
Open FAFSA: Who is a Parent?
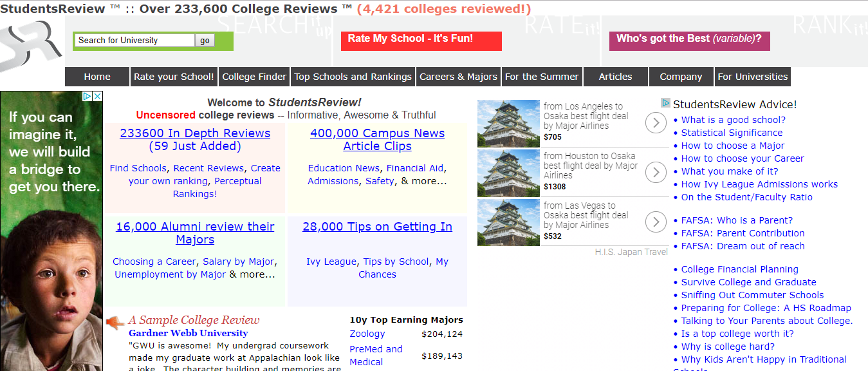click(x=737, y=220)
